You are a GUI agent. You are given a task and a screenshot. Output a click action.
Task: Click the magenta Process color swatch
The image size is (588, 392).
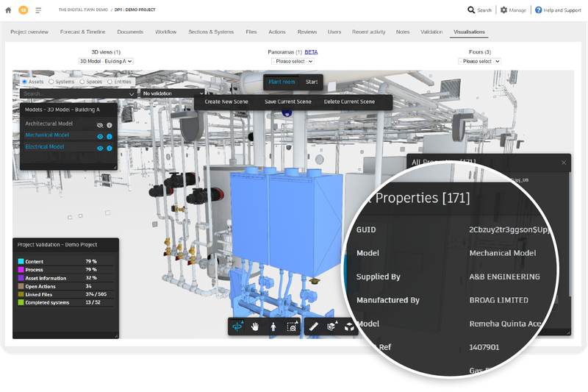tap(21, 270)
